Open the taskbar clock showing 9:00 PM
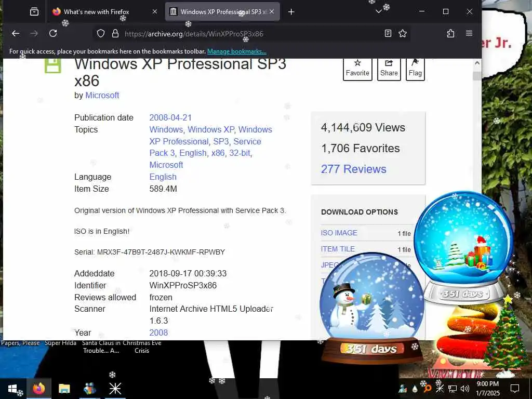The height and width of the screenshot is (399, 532). pyautogui.click(x=487, y=389)
